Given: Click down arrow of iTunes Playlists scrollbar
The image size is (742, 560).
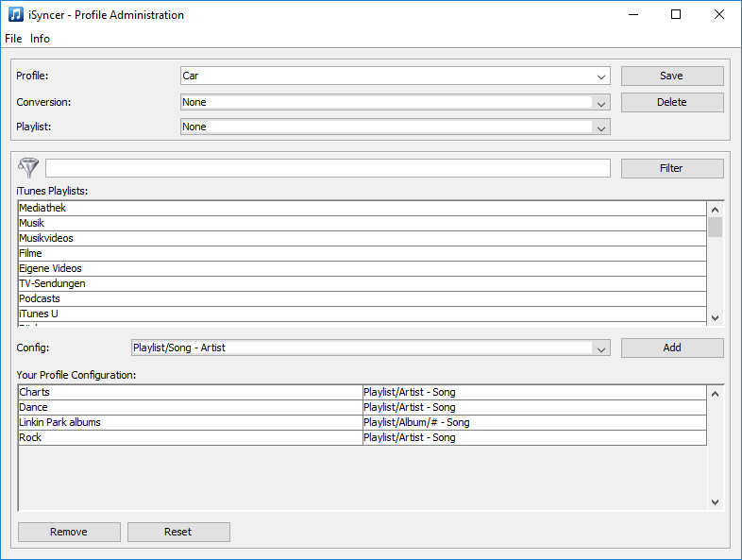Looking at the screenshot, I should [x=715, y=318].
